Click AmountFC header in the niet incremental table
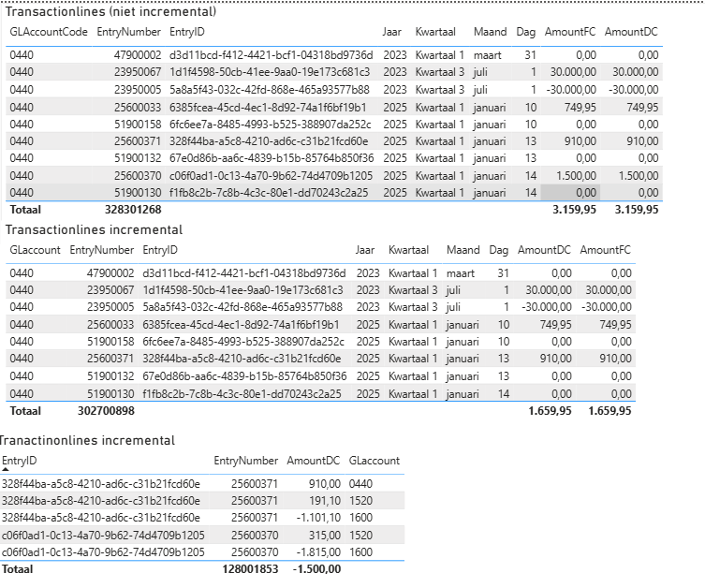Image resolution: width=705 pixels, height=588 pixels. pyautogui.click(x=569, y=32)
